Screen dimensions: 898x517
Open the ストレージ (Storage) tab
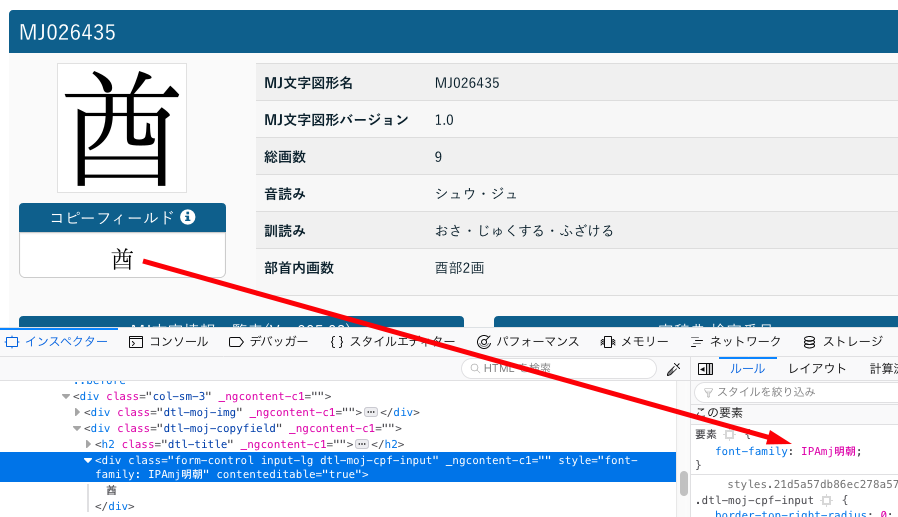(x=842, y=342)
